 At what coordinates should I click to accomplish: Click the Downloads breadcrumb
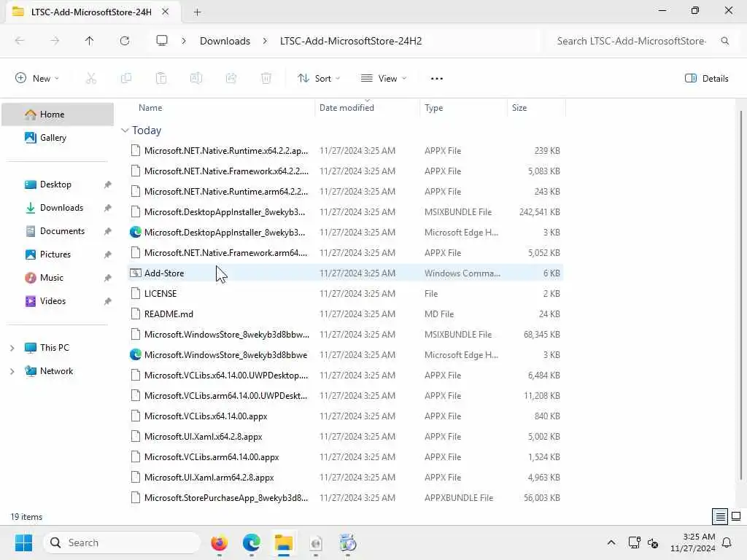225,41
